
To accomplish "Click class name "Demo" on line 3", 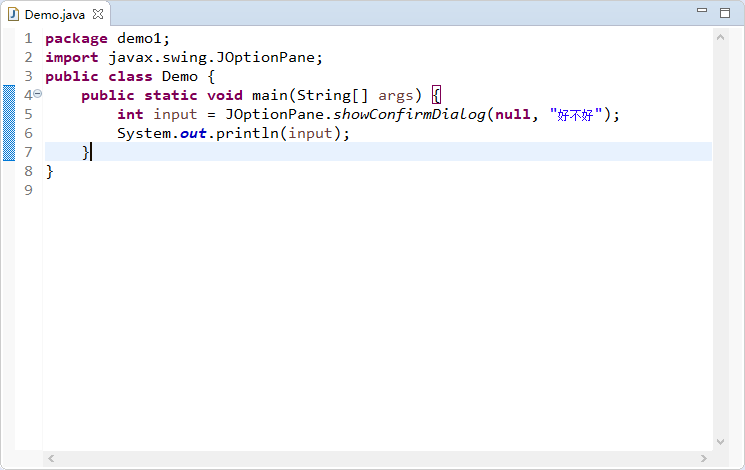I will [180, 77].
